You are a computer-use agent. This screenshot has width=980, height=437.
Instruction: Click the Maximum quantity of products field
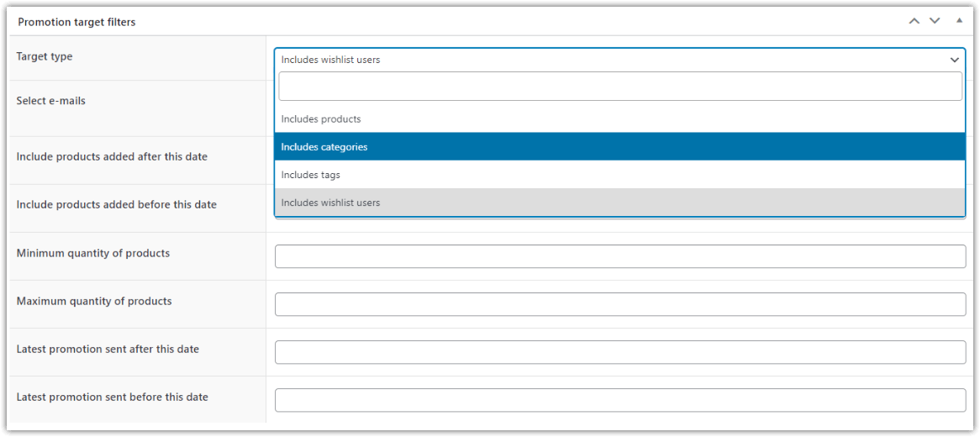619,304
